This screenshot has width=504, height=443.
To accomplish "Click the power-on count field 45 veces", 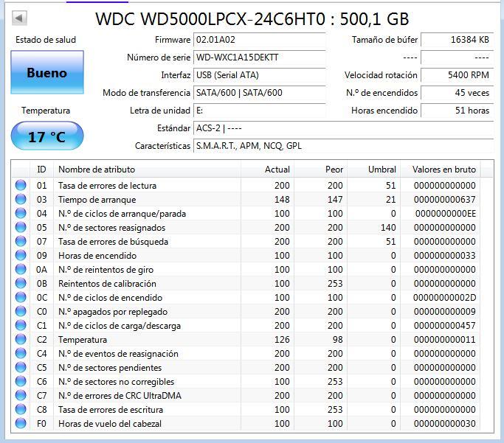I will coord(457,93).
